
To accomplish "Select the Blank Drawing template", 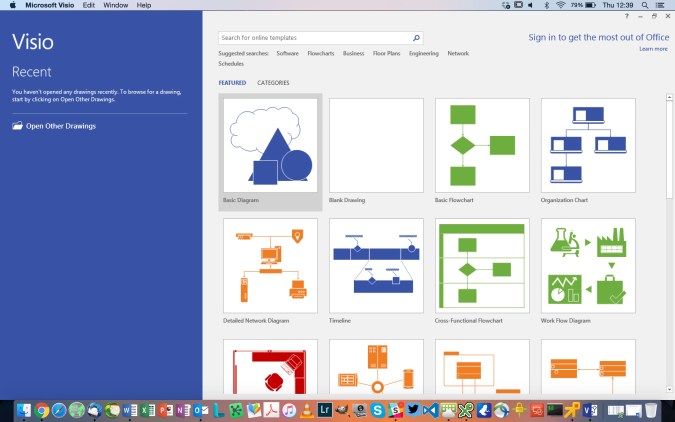I will click(x=376, y=145).
